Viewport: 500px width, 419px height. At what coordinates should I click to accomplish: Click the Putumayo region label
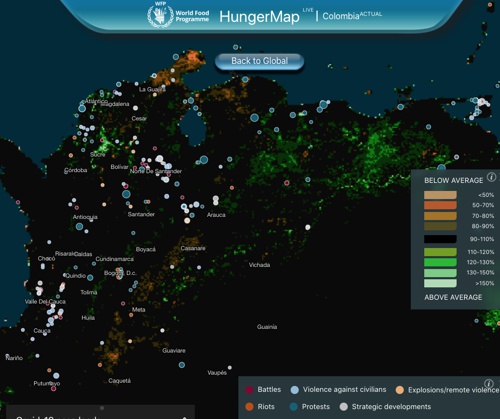pyautogui.click(x=47, y=384)
